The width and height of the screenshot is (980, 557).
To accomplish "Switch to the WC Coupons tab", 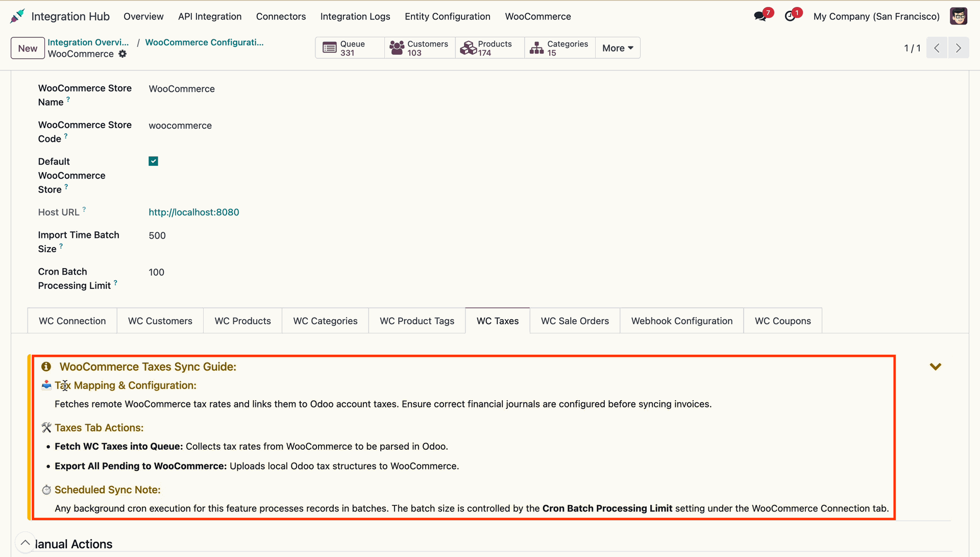I will click(x=783, y=321).
